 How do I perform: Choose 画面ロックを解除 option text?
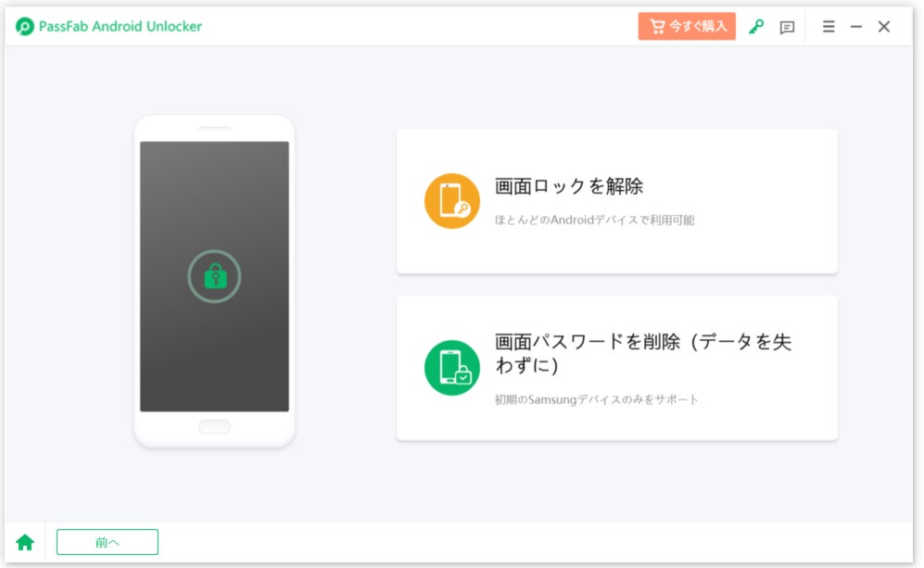569,186
